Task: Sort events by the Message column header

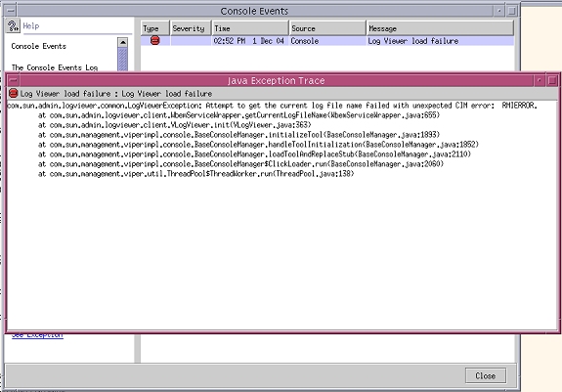Action: click(440, 28)
